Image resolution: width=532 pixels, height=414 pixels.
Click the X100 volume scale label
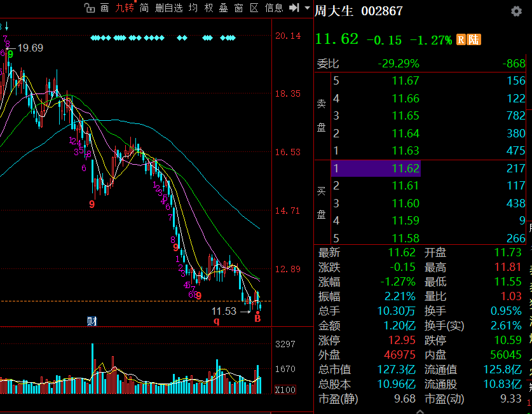285,390
